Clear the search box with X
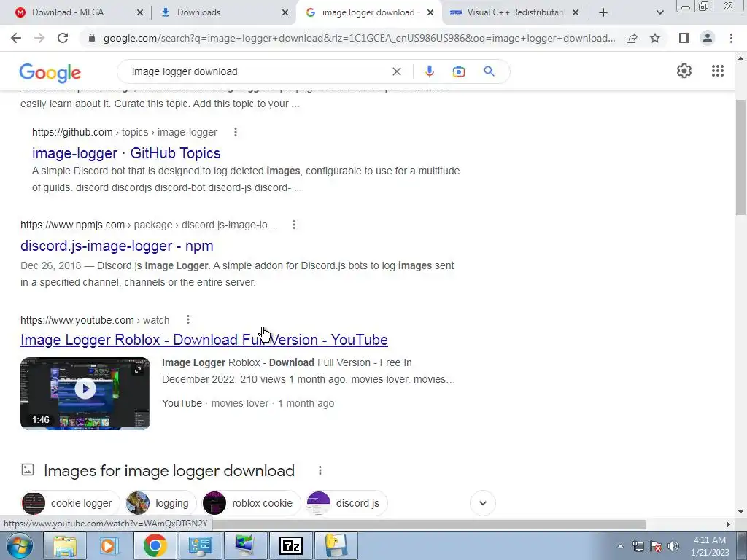 coord(396,71)
